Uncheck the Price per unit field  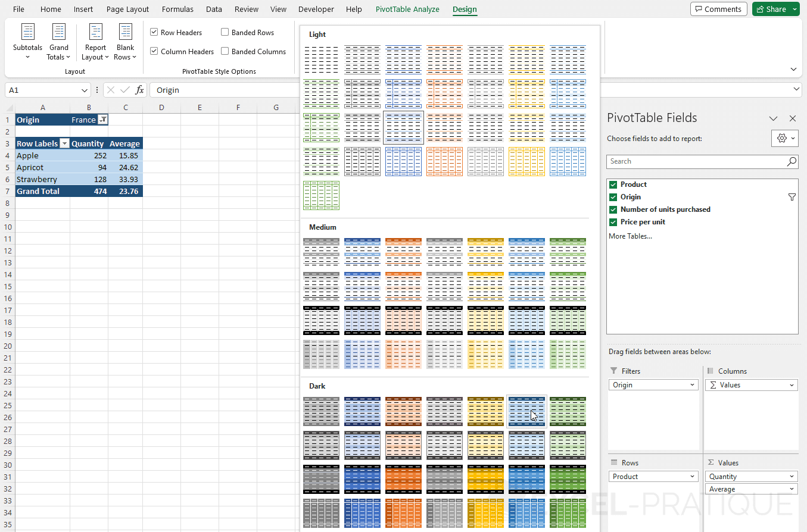tap(613, 221)
